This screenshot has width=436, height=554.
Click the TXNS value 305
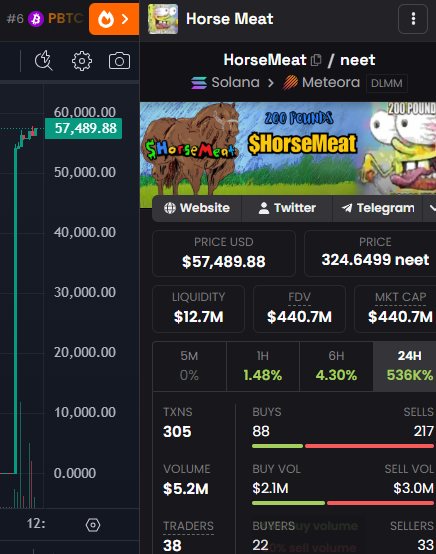click(x=177, y=432)
